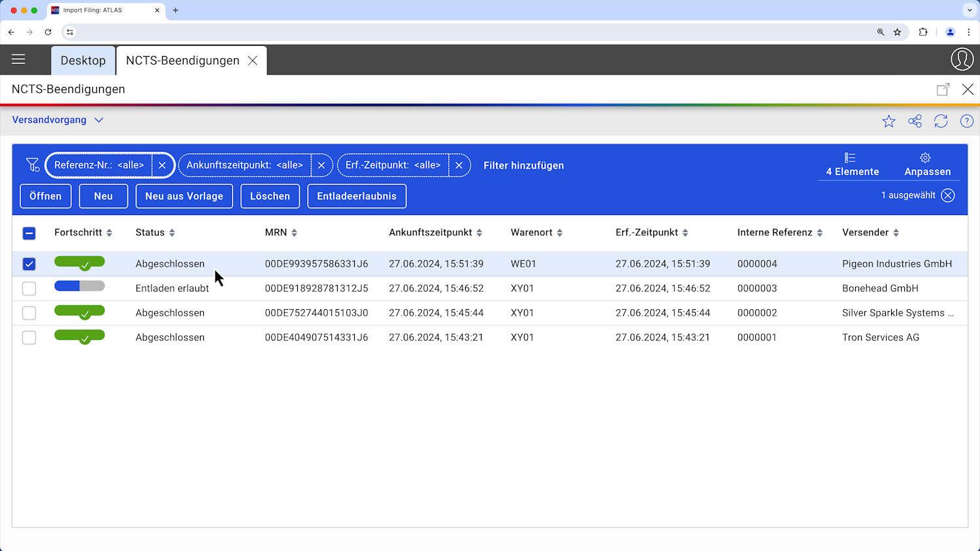Screen dimensions: 980x551
Task: Open Chrome tab search dropdown
Action: (969, 10)
